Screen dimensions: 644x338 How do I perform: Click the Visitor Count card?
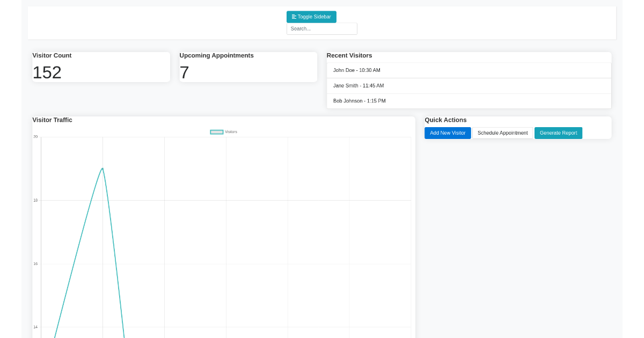(x=101, y=67)
